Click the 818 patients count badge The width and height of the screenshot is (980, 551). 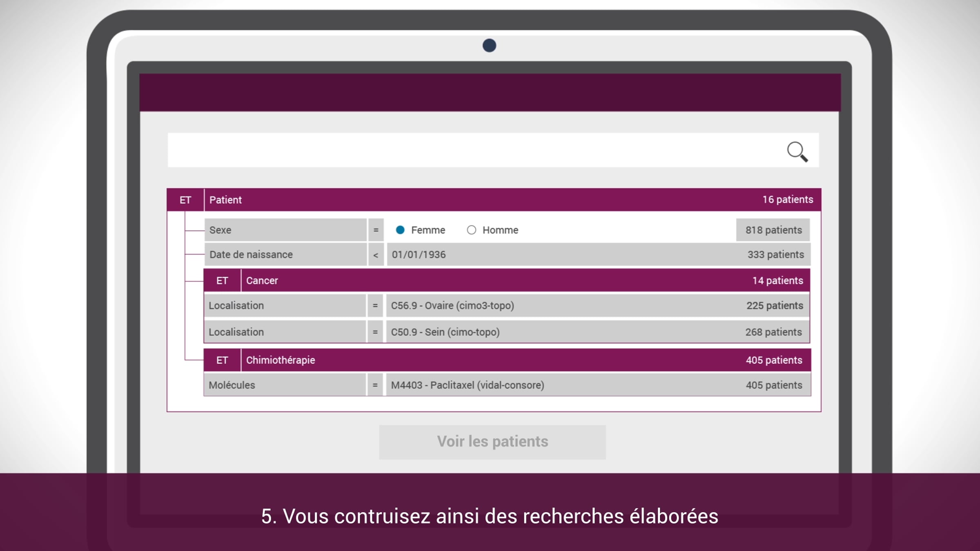pyautogui.click(x=773, y=230)
